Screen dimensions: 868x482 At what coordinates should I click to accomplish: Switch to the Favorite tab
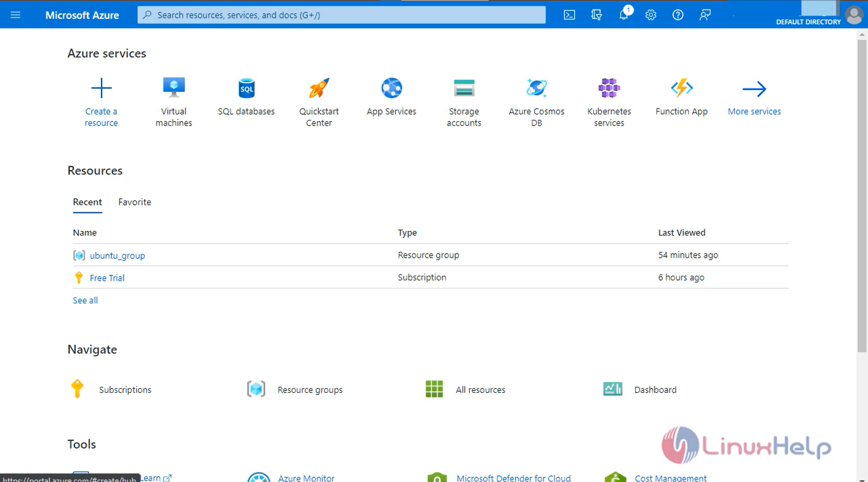[135, 202]
